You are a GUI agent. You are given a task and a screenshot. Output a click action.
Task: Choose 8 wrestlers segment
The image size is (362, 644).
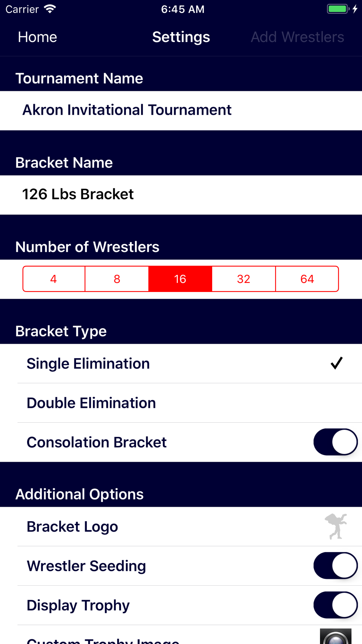[117, 279]
